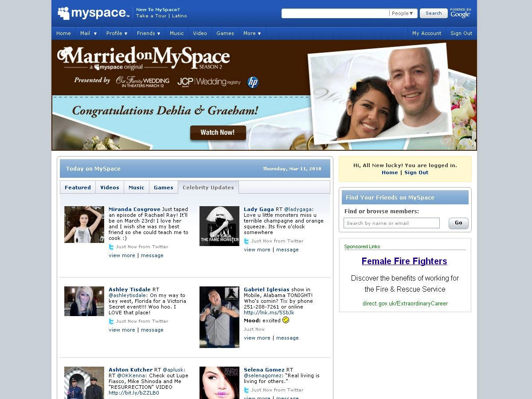The width and height of the screenshot is (532, 399).
Task: Click Twitter icon under Lady Gaga update
Action: 246,241
